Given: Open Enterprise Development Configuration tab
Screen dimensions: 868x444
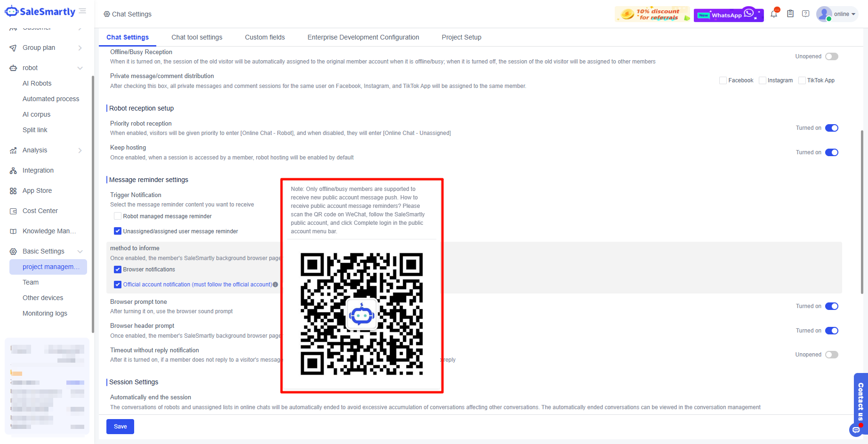Looking at the screenshot, I should (x=363, y=37).
